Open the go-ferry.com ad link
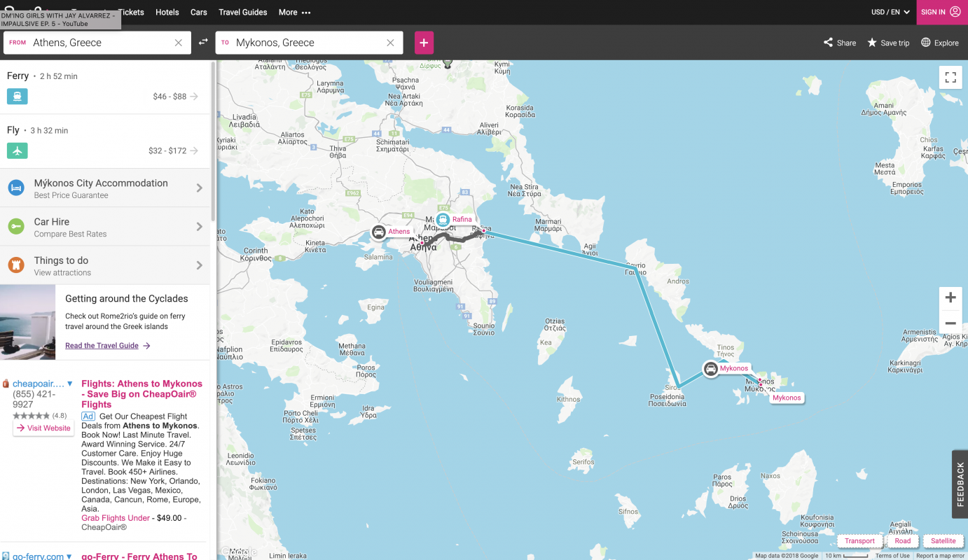This screenshot has width=968, height=560. click(39, 556)
